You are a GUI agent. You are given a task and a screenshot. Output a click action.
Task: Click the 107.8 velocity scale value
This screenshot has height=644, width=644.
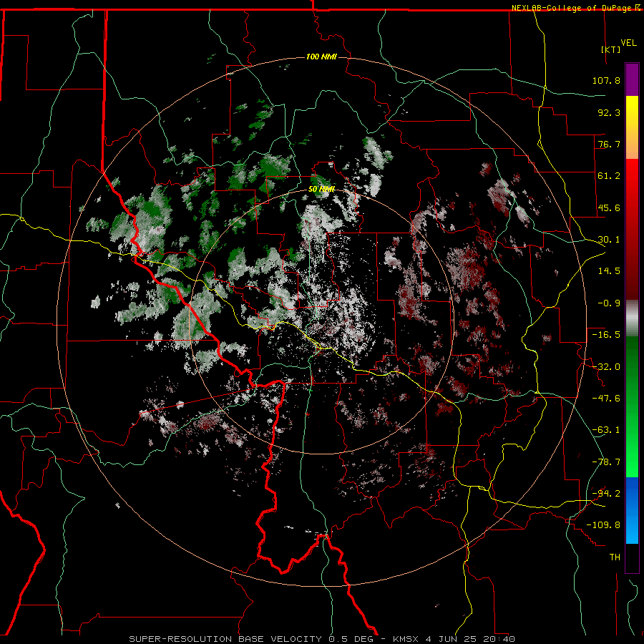[x=606, y=80]
